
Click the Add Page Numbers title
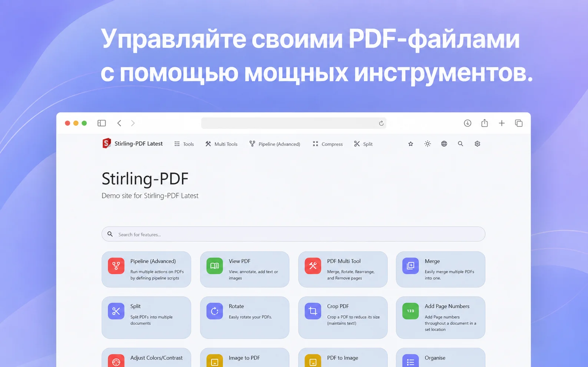(x=447, y=306)
